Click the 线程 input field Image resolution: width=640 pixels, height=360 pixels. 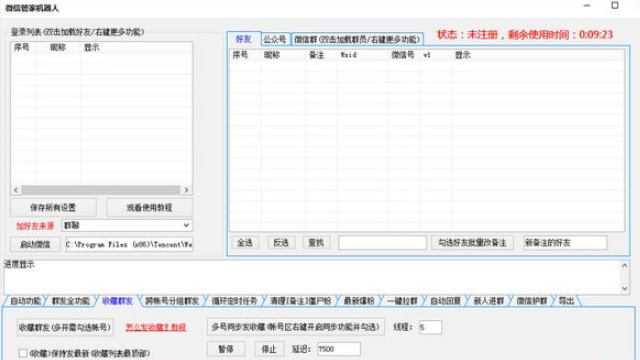coord(430,327)
